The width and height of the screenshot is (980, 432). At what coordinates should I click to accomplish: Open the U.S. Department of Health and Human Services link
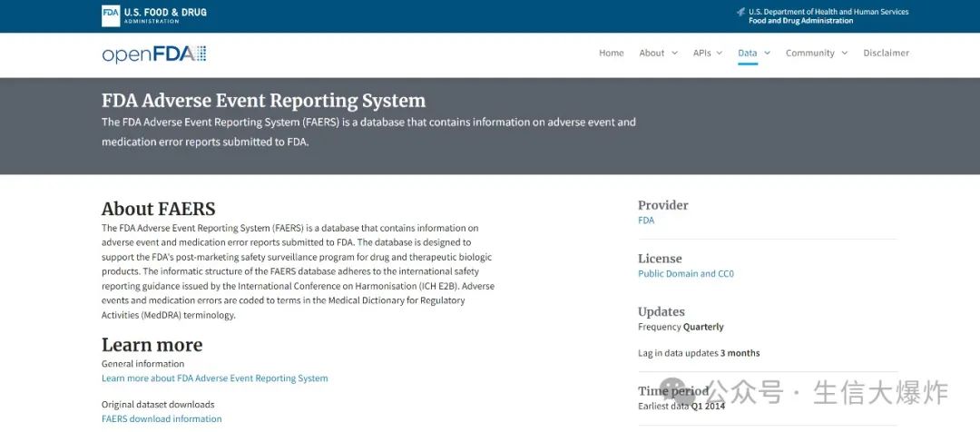(x=828, y=12)
